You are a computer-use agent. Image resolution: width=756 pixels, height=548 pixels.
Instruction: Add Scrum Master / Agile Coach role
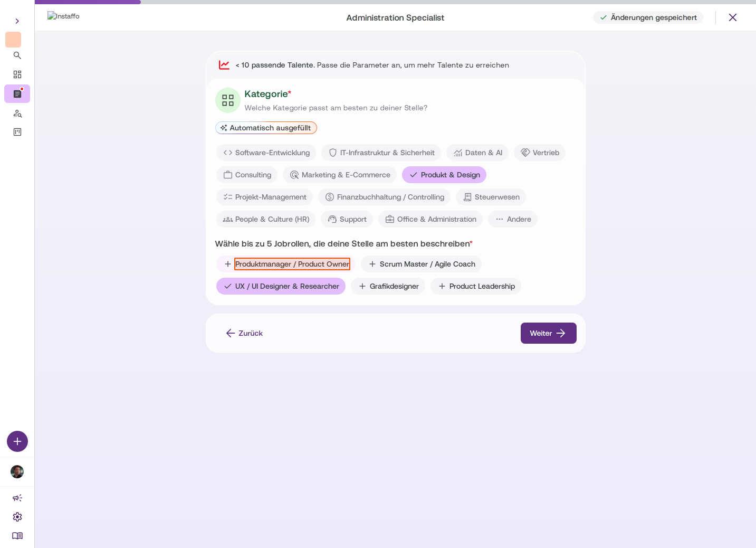tap(421, 264)
